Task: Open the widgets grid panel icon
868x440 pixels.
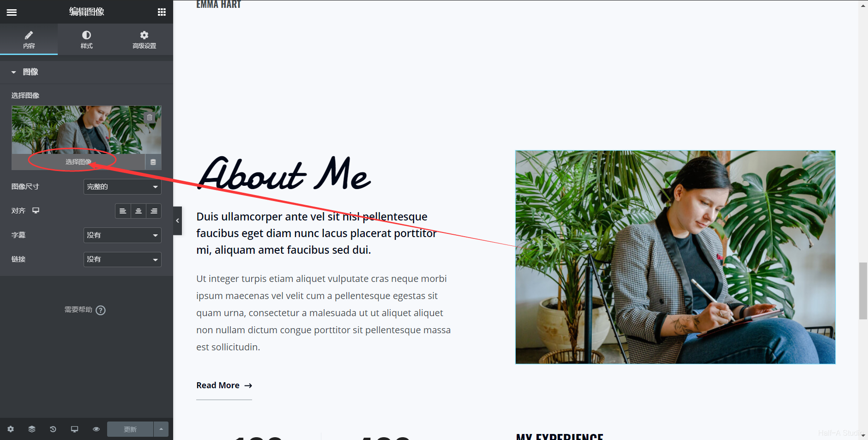Action: (x=162, y=12)
